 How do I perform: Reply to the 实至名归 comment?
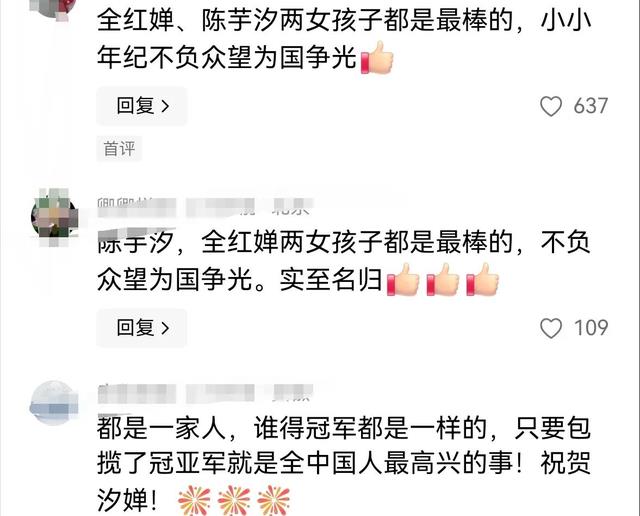pos(142,328)
